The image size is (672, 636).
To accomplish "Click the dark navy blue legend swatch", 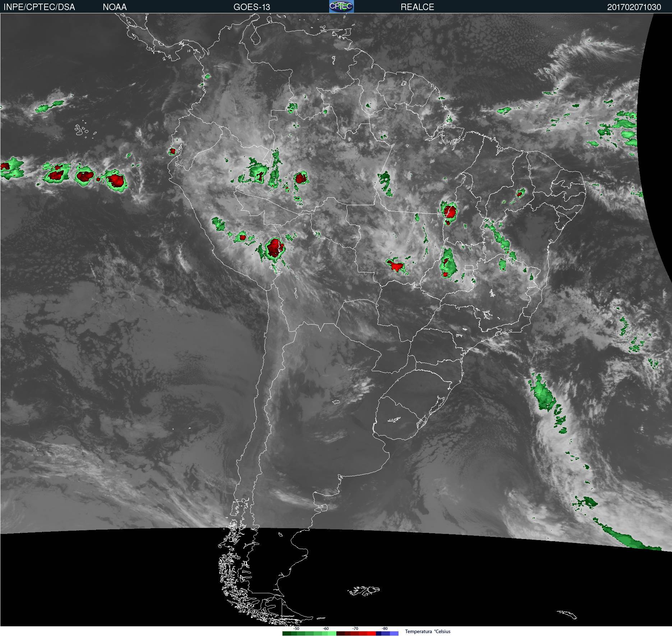I will (x=378, y=633).
